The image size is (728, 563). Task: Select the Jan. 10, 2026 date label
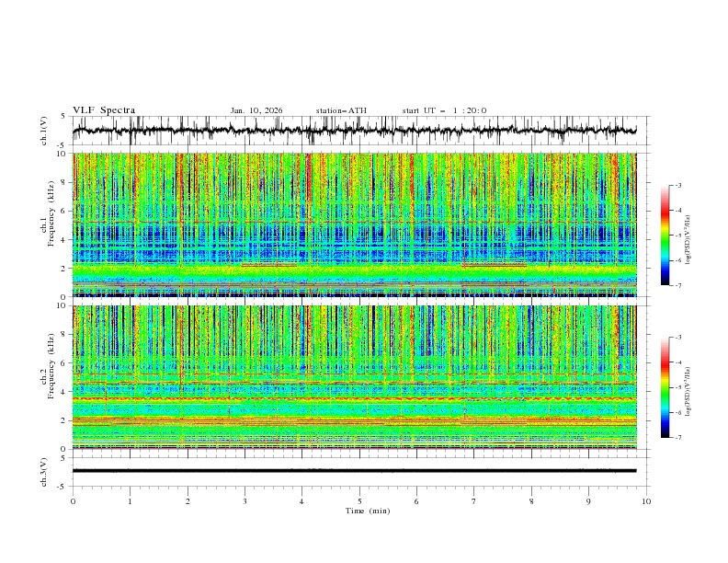tap(256, 110)
